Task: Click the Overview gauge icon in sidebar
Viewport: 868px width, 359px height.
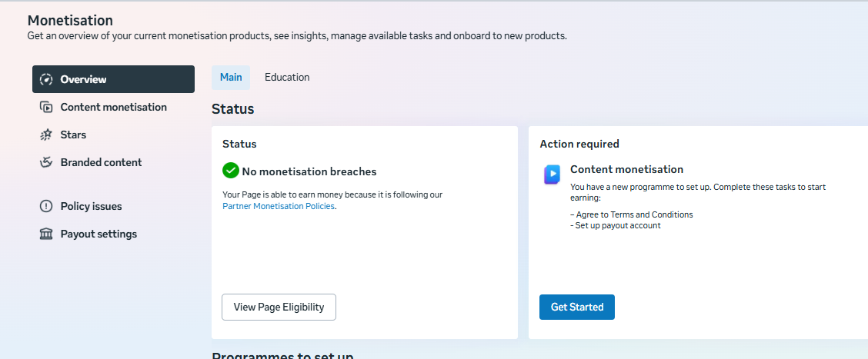Action: [x=46, y=79]
